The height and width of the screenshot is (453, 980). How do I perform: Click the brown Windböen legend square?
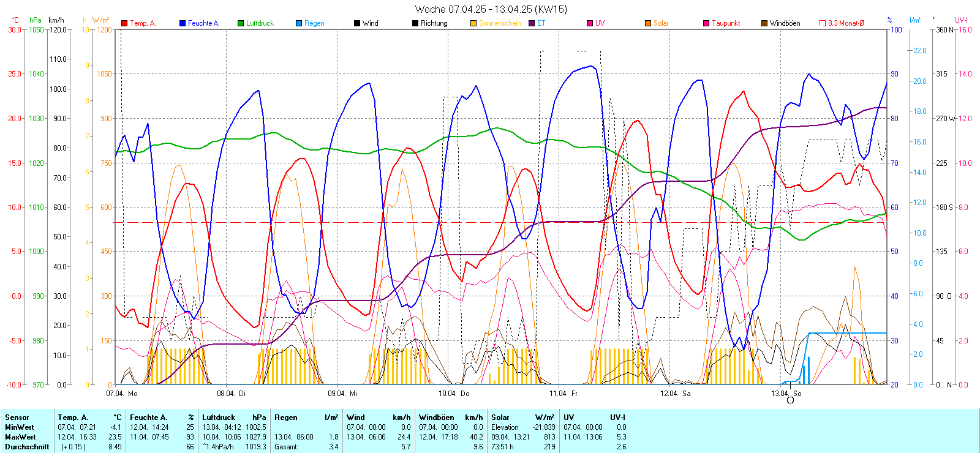pyautogui.click(x=764, y=23)
